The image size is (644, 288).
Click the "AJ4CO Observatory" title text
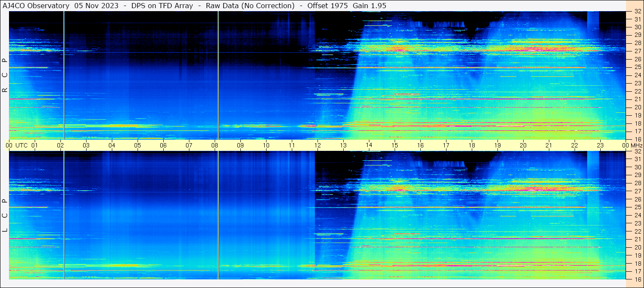click(36, 6)
